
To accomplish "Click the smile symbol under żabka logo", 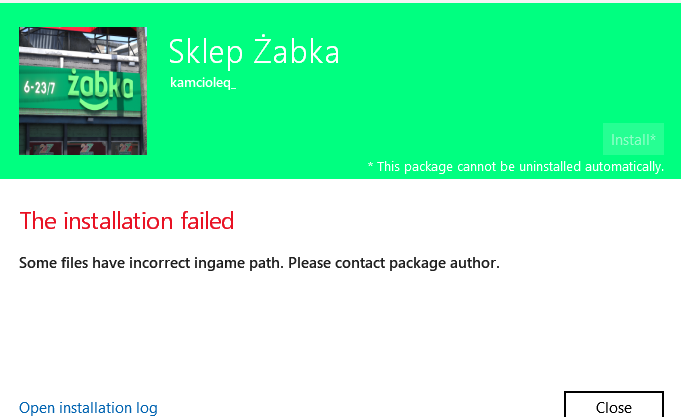I will pos(98,103).
